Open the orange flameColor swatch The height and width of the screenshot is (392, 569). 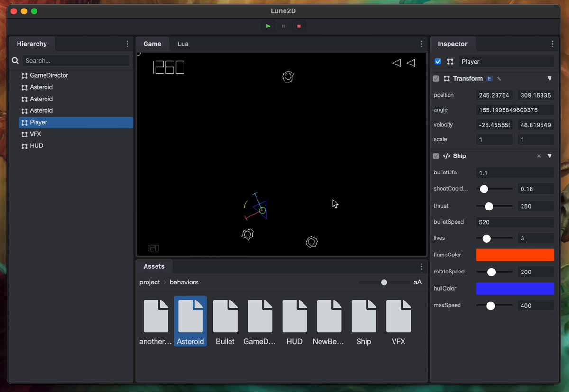tap(515, 255)
